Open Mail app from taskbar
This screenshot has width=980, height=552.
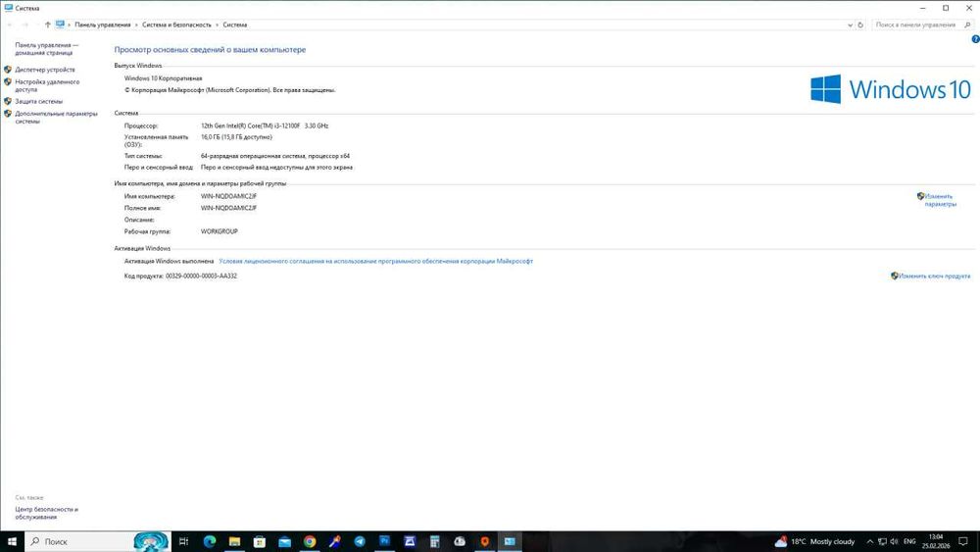[284, 541]
